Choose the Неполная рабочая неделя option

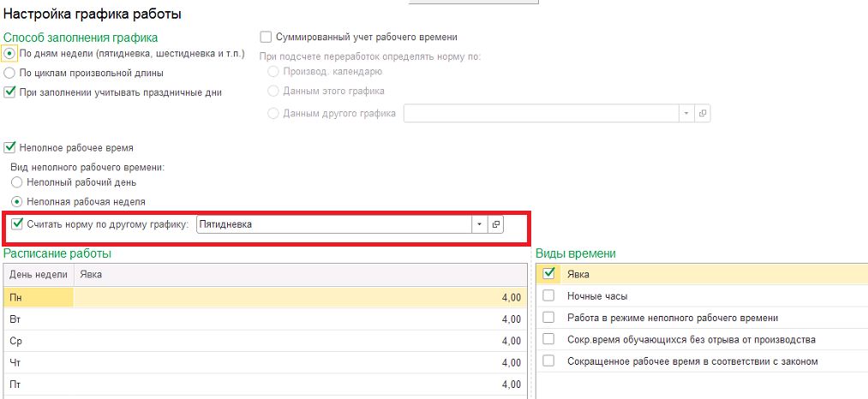coord(16,201)
